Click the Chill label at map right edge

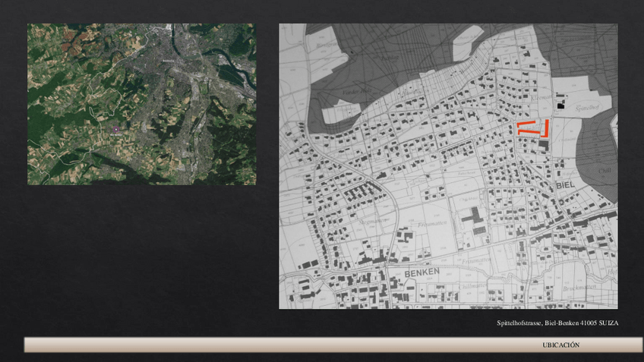coord(606,171)
